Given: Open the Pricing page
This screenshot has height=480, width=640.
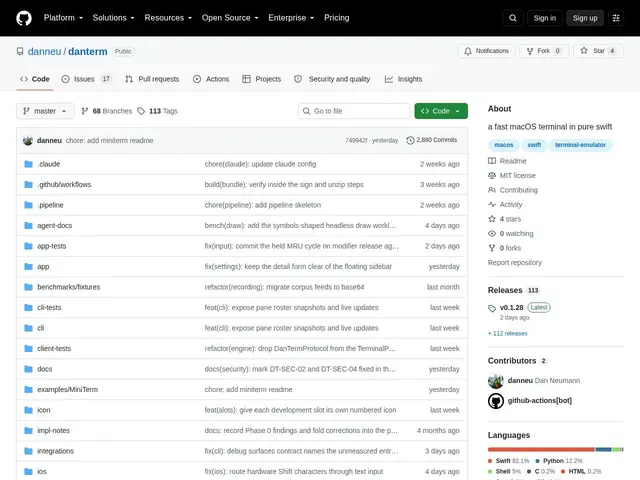Looking at the screenshot, I should tap(337, 18).
